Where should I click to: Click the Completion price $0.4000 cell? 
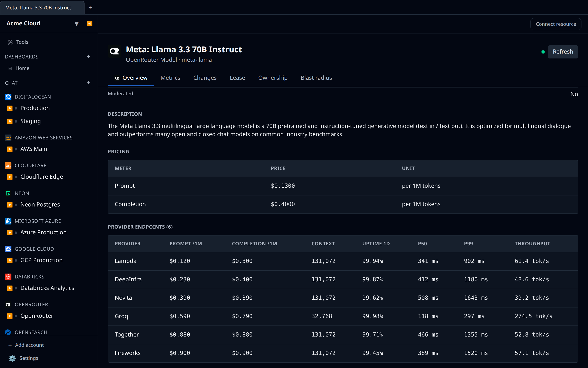[x=283, y=204]
